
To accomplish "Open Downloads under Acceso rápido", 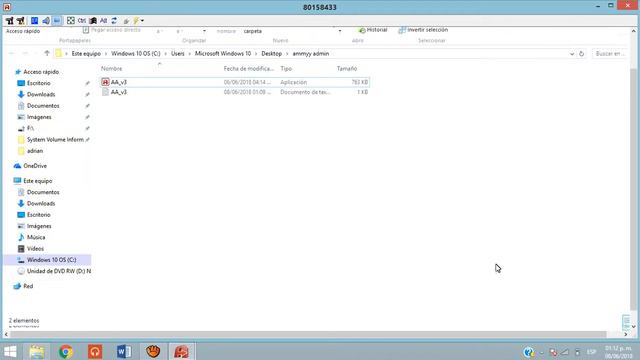I will 41,94.
